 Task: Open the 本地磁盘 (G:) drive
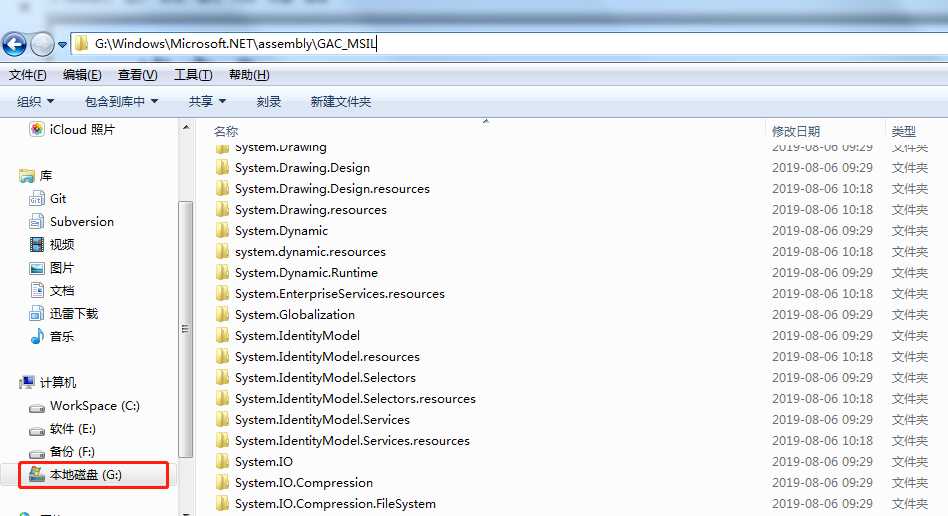[76, 475]
